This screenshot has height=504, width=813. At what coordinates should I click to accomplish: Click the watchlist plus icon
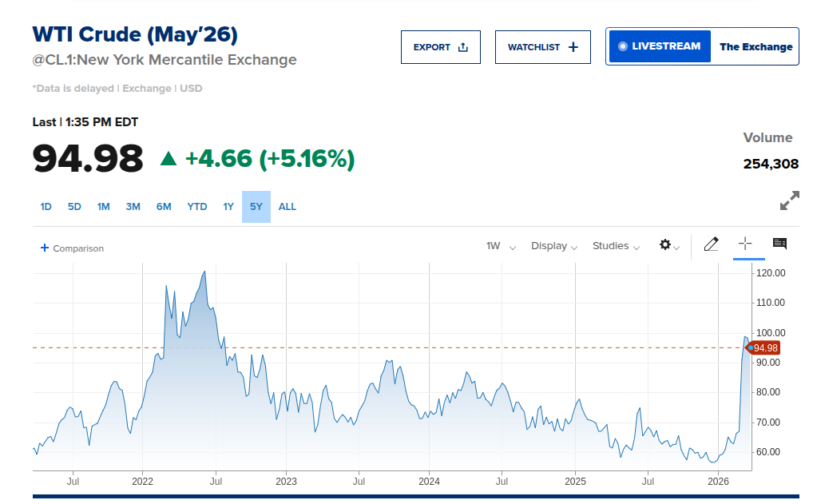click(x=573, y=47)
